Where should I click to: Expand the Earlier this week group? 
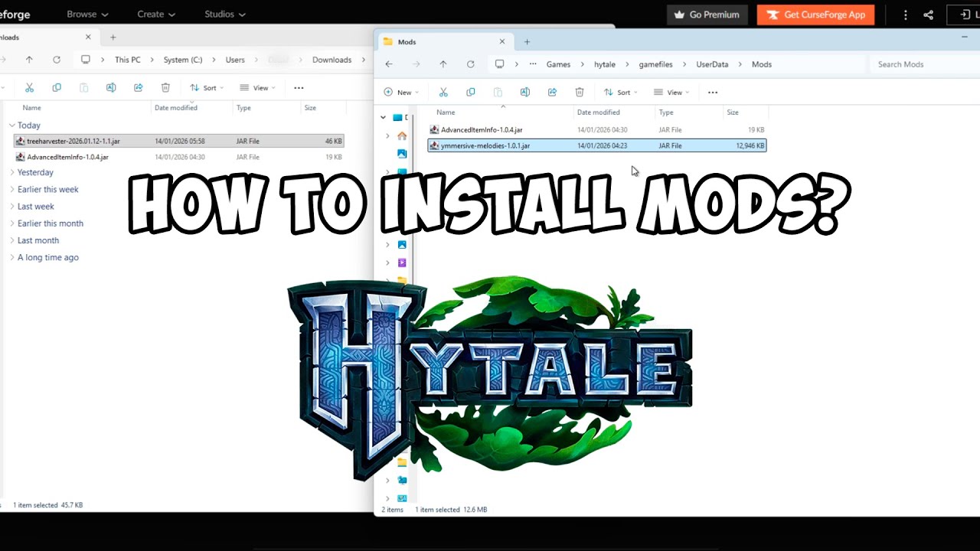11,189
